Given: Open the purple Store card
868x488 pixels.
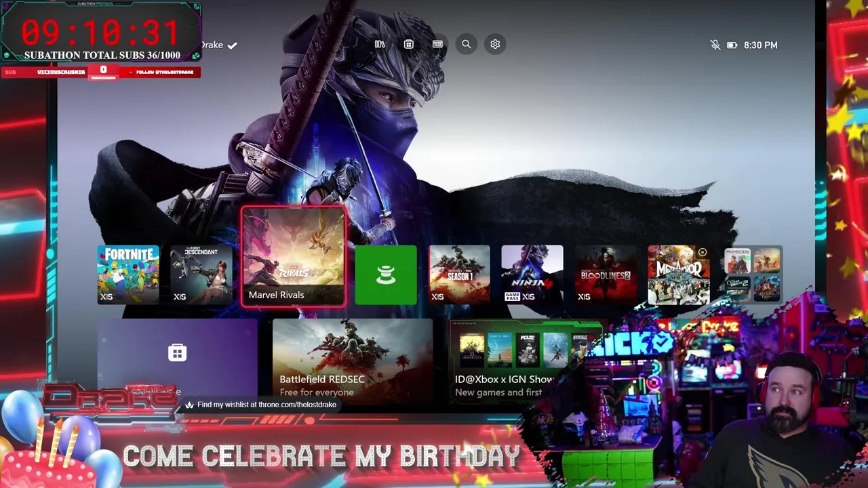Looking at the screenshot, I should pyautogui.click(x=177, y=359).
